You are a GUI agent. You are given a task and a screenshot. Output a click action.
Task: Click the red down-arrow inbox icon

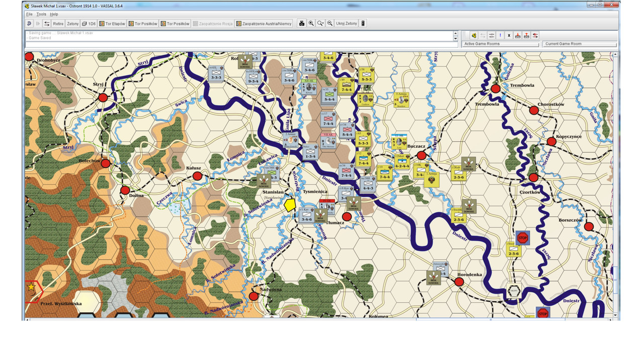pos(517,35)
